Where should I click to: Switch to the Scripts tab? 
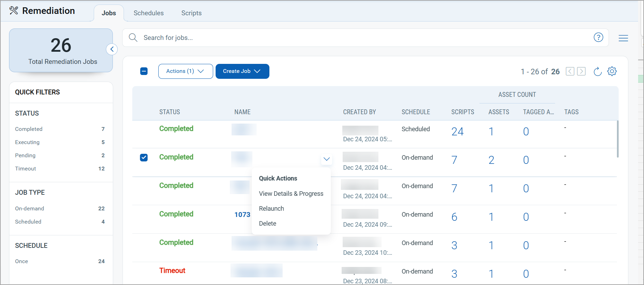[x=191, y=13]
